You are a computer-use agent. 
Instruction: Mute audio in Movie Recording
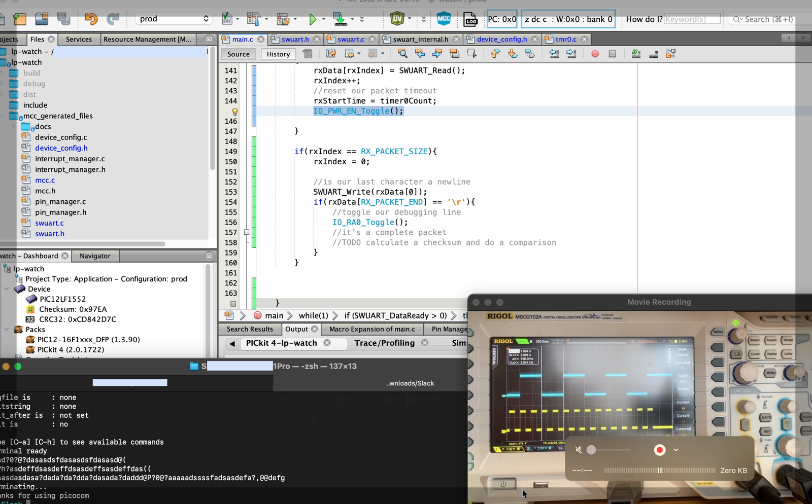pos(579,450)
